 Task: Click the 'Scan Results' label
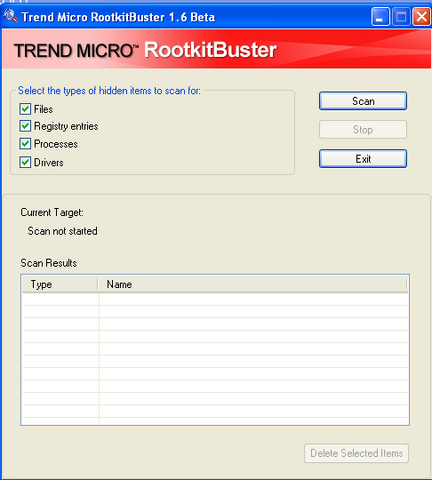point(49,263)
